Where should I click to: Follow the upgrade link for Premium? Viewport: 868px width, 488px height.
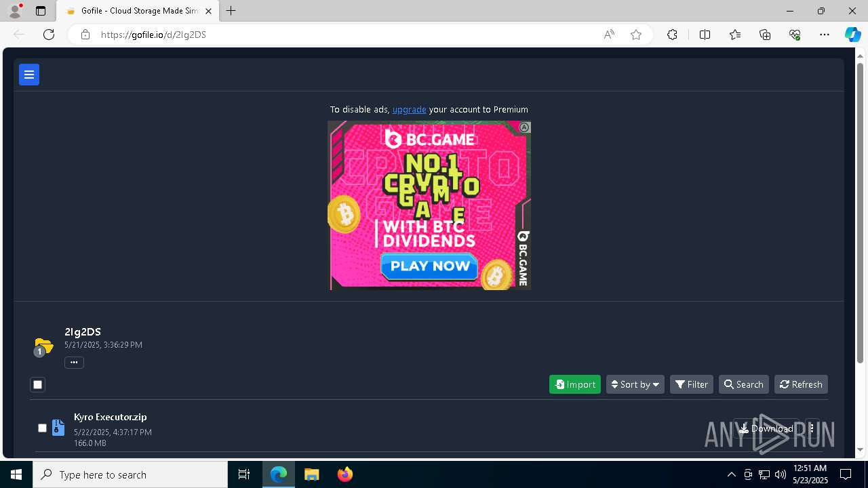point(409,109)
